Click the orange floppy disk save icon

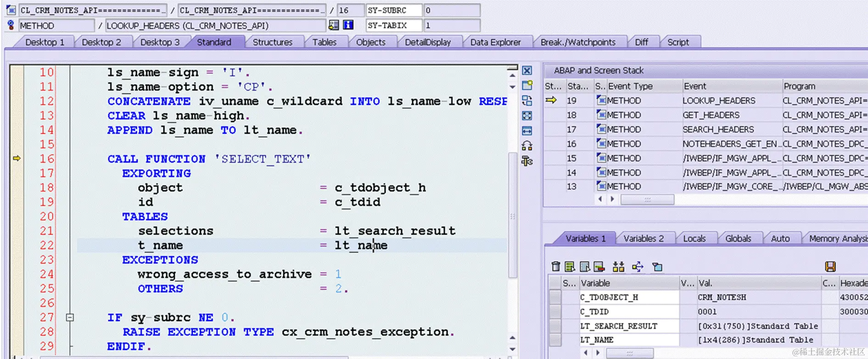(x=830, y=266)
